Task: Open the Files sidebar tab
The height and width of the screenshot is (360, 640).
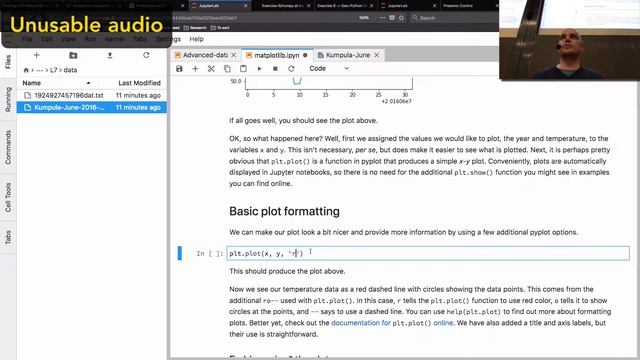Action: [x=8, y=62]
